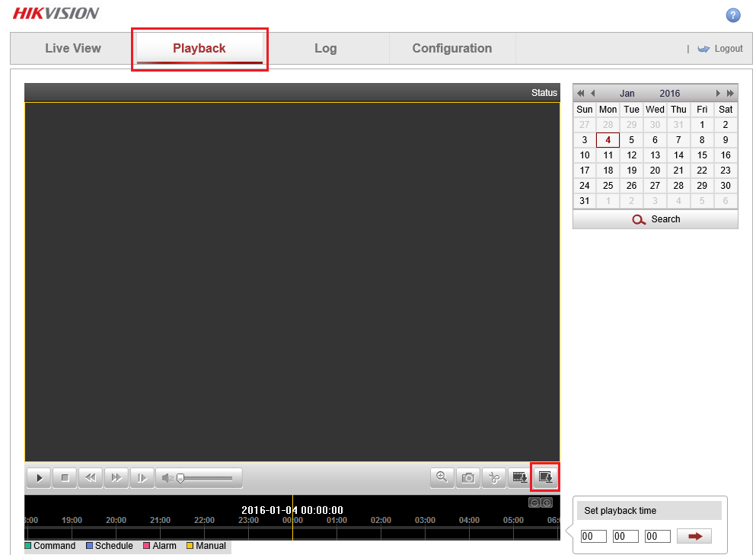
Task: Mute audio via the speaker icon
Action: click(x=167, y=478)
